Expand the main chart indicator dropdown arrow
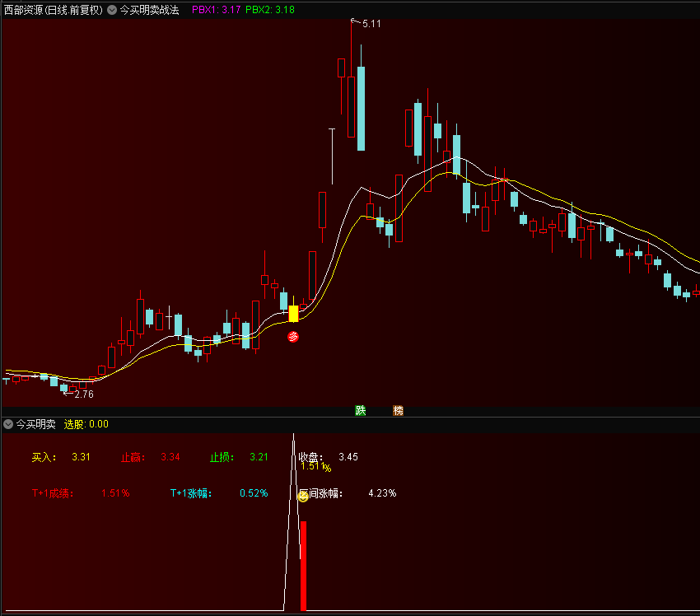700x616 pixels. pyautogui.click(x=112, y=10)
